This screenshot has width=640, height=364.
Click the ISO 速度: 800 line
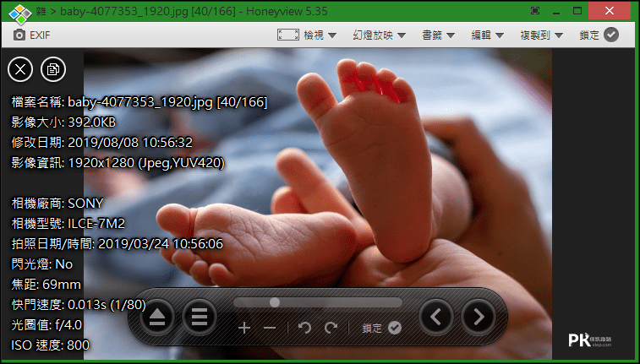point(50,345)
